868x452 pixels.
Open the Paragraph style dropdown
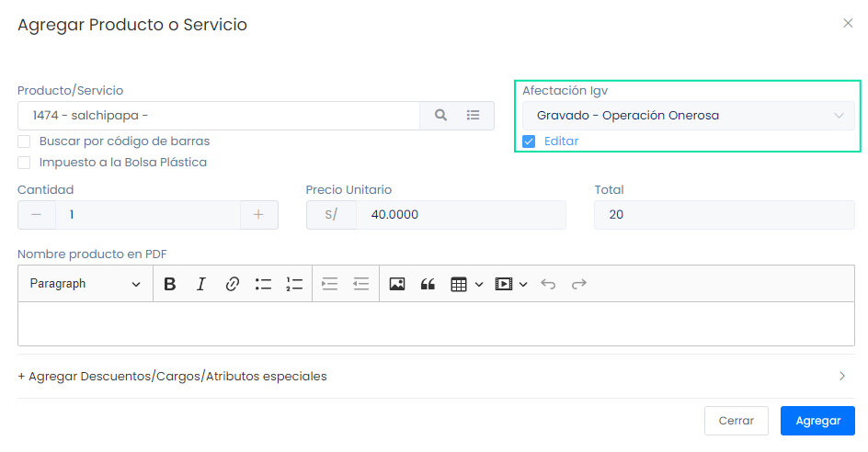click(x=85, y=284)
